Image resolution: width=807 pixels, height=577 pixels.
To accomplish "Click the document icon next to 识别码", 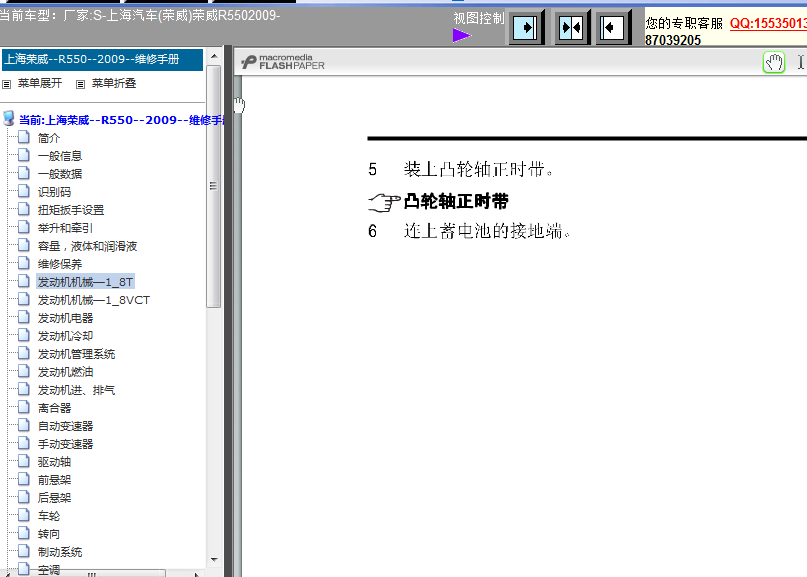I will click(24, 191).
